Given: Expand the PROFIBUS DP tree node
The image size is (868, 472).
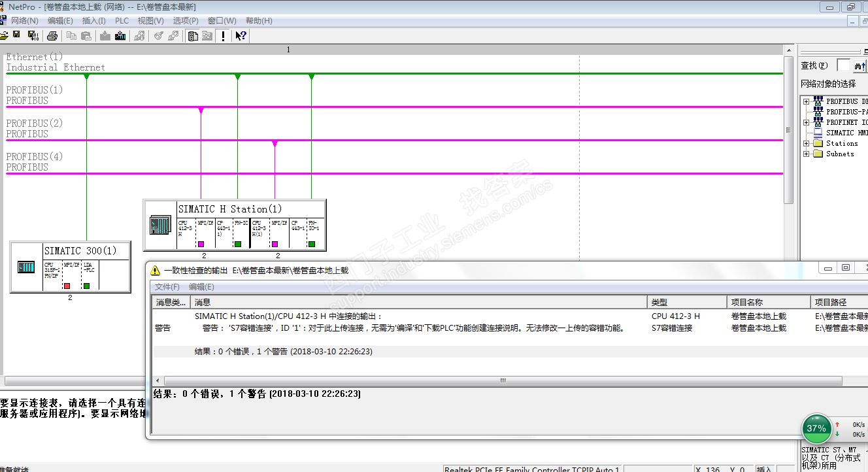Looking at the screenshot, I should click(x=807, y=101).
